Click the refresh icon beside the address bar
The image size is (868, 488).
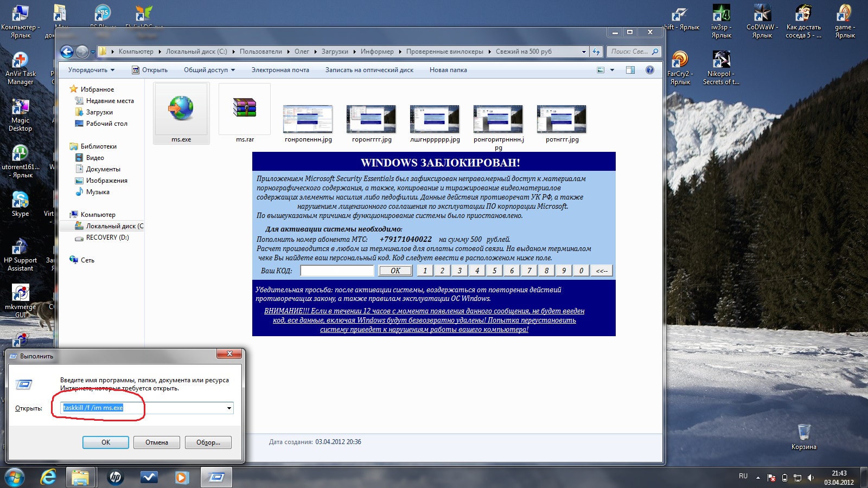[x=596, y=52]
